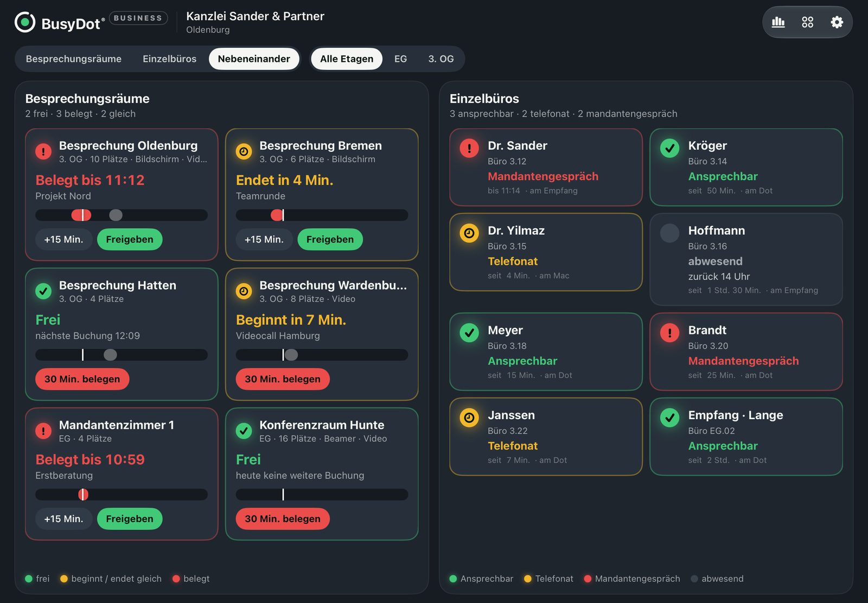The image size is (868, 603).
Task: Click grey marker on Besprechung Hatten timeline
Action: 110,355
